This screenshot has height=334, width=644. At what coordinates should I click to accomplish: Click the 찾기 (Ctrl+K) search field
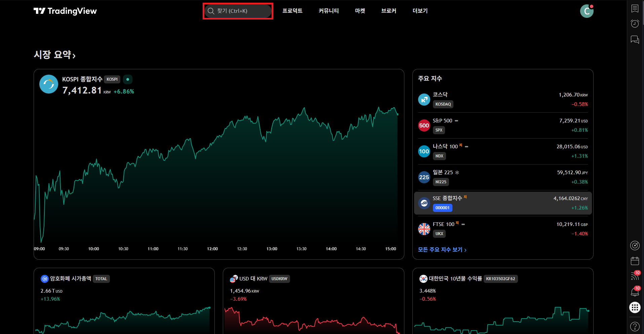click(238, 11)
